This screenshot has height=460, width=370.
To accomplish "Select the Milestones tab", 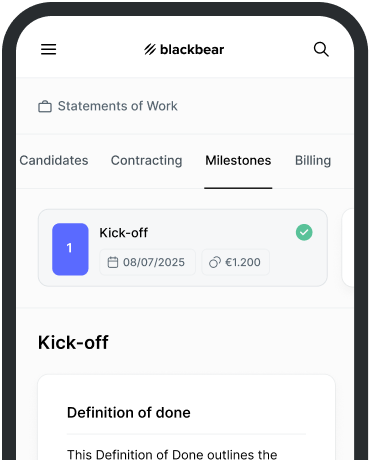I will click(238, 160).
